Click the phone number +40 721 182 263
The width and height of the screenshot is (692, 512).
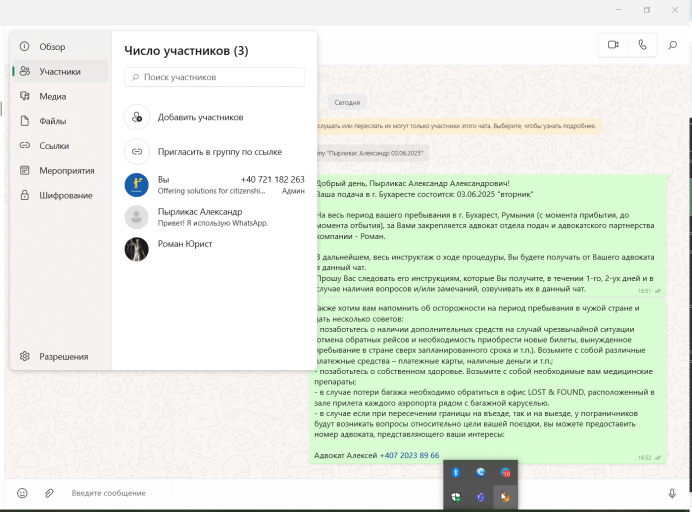pos(272,180)
